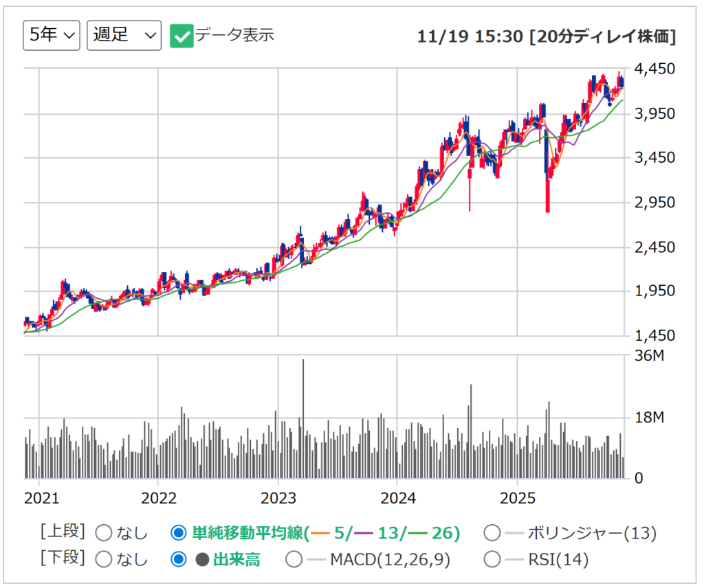Select the 単純移動平均線 radio button
The image size is (704, 588).
tap(178, 532)
